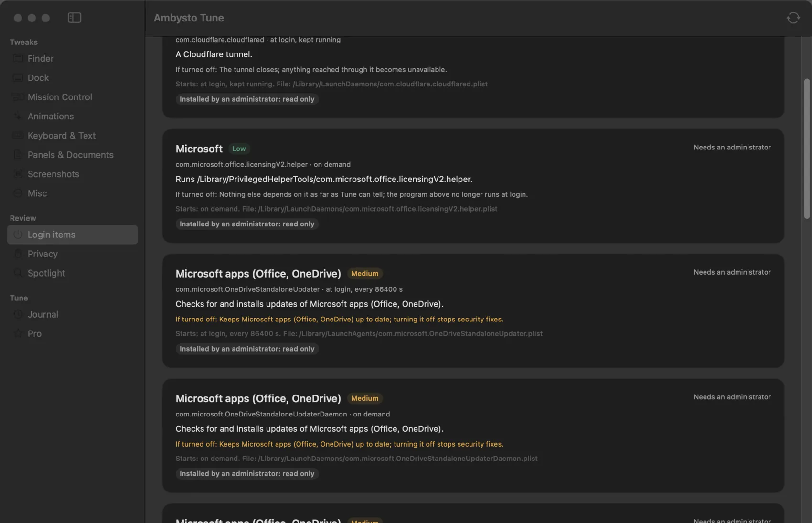Screen dimensions: 812x523
Task: Click the Pro star icon
Action: [x=18, y=333]
